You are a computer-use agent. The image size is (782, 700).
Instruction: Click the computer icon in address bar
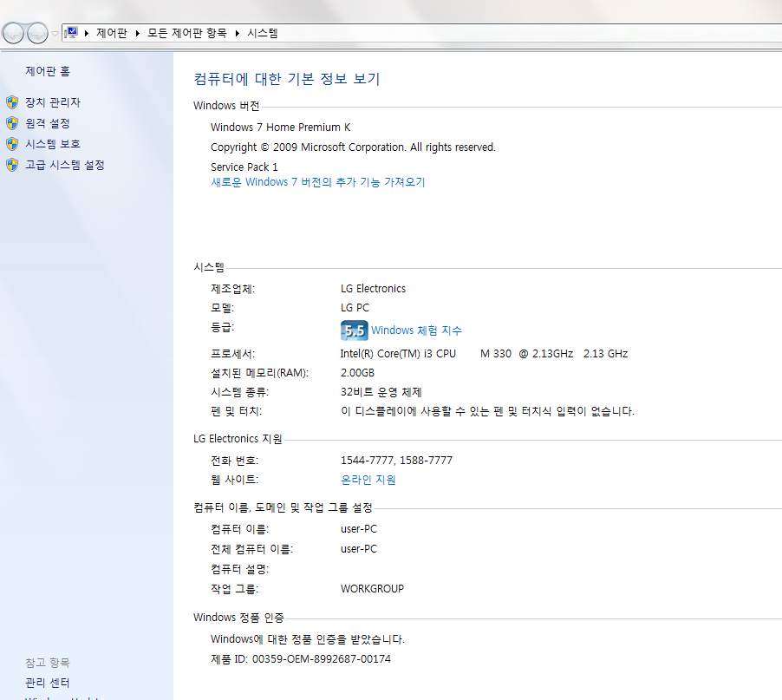pos(72,33)
